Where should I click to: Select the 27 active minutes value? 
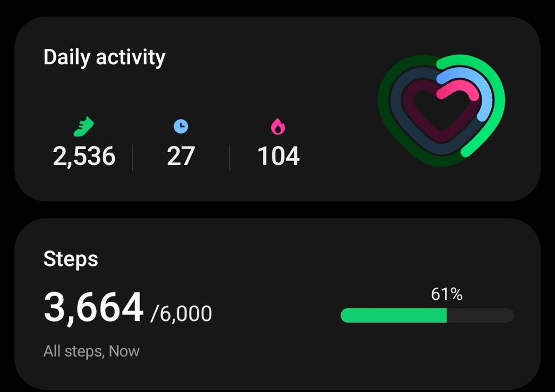[181, 156]
